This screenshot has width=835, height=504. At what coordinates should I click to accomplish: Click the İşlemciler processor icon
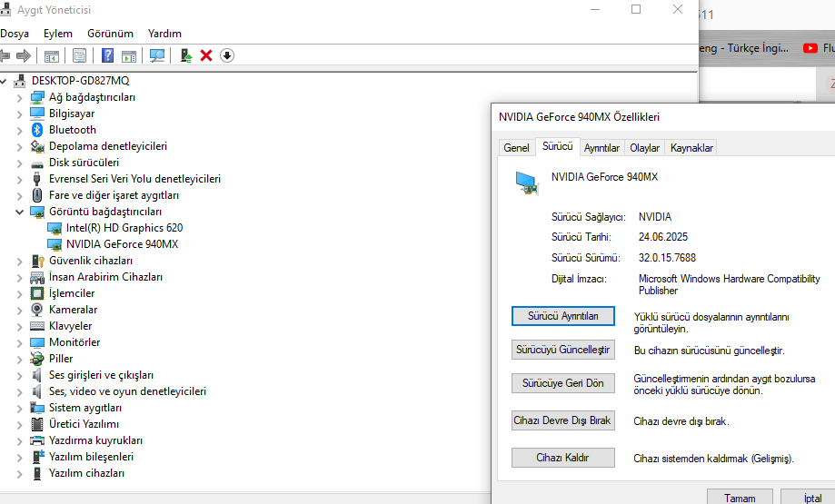coord(36,293)
